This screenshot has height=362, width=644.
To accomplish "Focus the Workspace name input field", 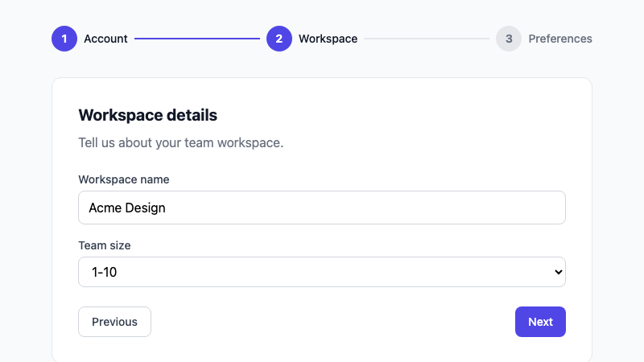I will (322, 208).
